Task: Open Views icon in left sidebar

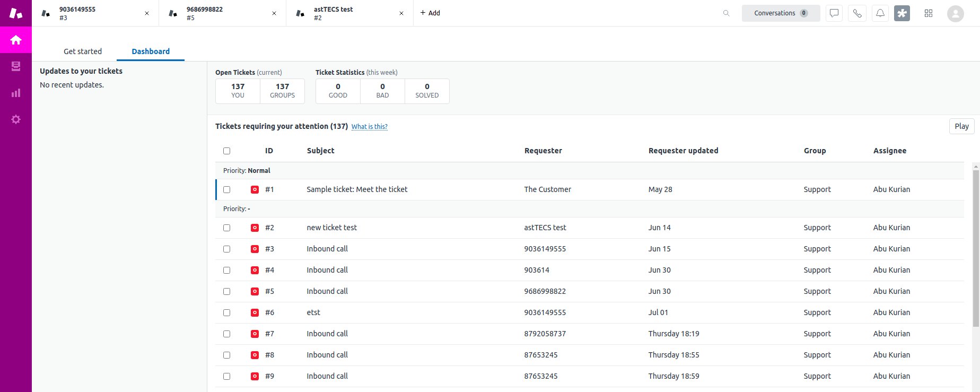Action: point(16,66)
